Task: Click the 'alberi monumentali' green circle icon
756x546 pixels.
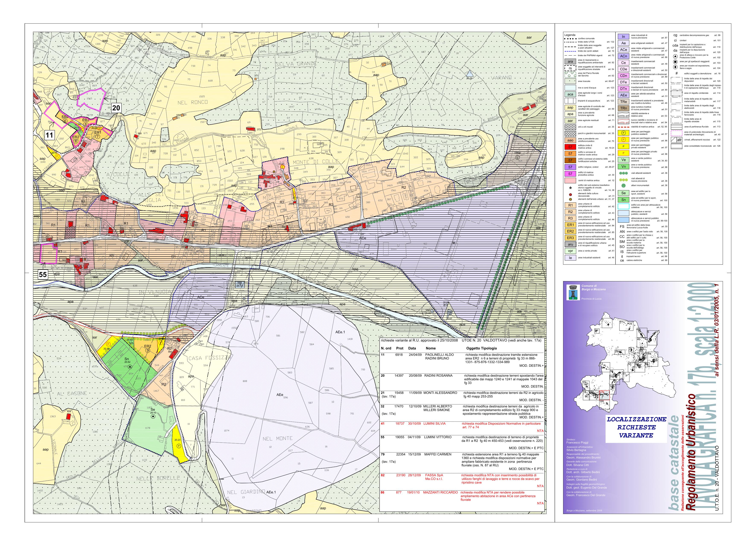Action: 623,186
